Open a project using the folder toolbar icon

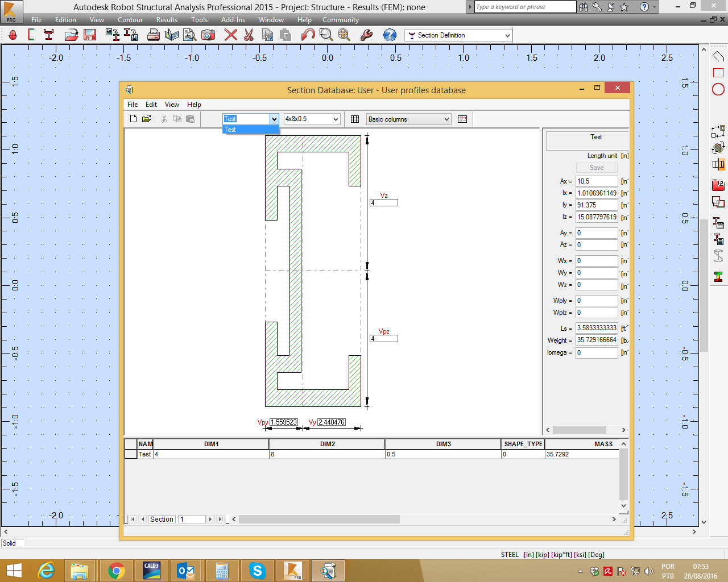point(71,35)
